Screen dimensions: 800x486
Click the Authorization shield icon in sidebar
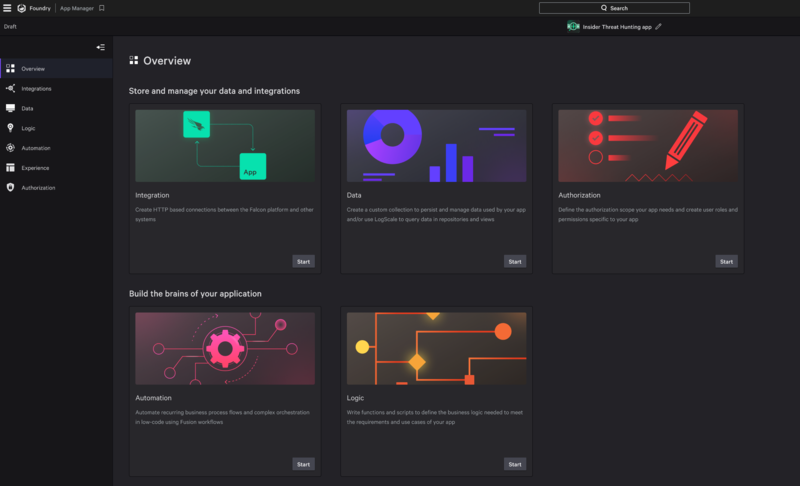(x=10, y=188)
